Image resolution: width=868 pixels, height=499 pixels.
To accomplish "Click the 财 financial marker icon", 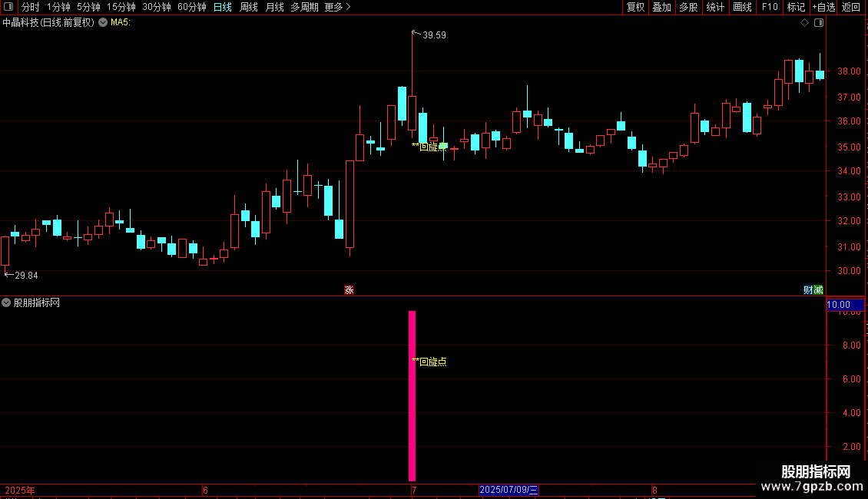I will (808, 290).
